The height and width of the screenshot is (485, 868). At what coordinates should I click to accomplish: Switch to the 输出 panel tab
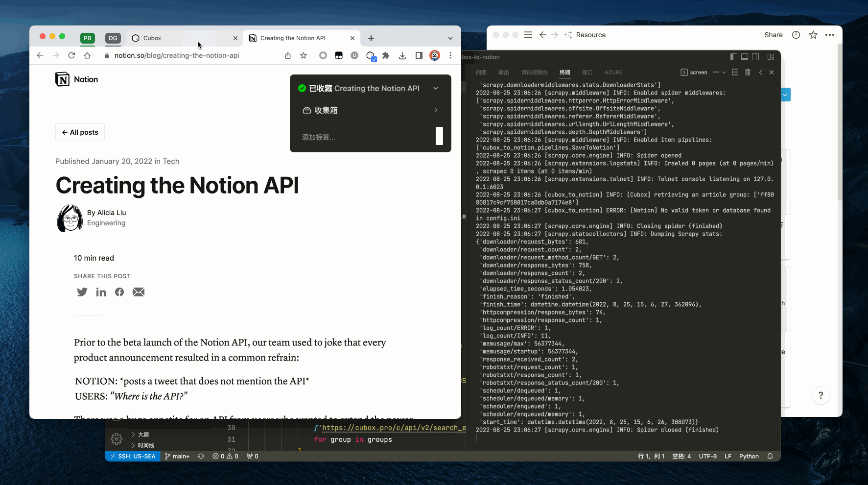[x=504, y=73]
